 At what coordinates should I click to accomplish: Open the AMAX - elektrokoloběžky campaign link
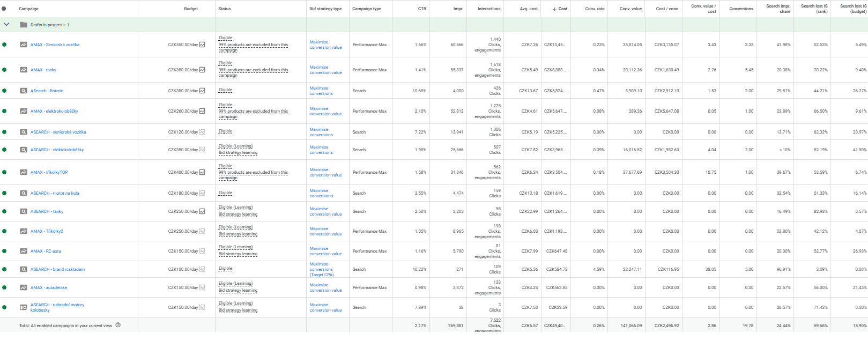coord(54,111)
